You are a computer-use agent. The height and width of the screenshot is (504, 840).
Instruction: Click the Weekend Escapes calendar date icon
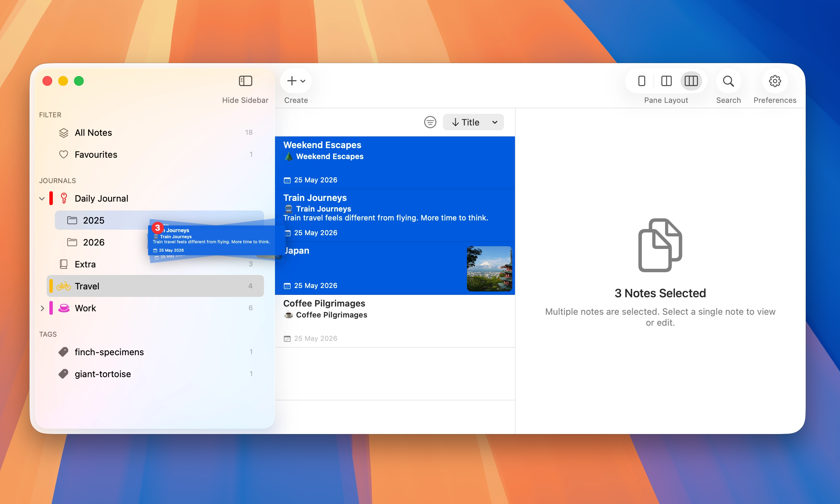[287, 180]
